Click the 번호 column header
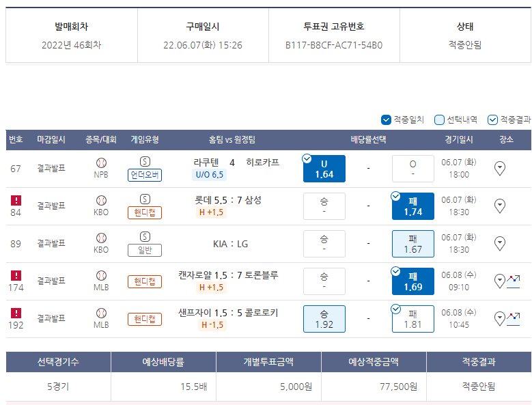Screen dimensions: 532x405 16,140
